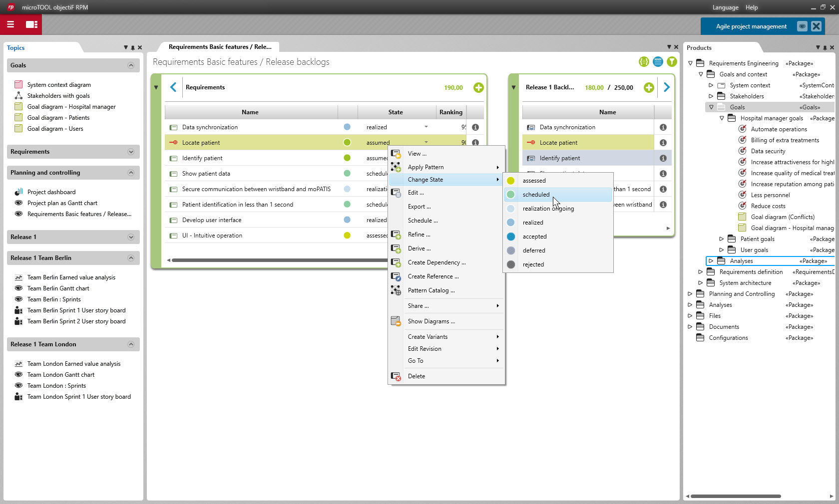Pick the blue 'accepted' state color dot
Screen dimensions: 839x504
(510, 237)
